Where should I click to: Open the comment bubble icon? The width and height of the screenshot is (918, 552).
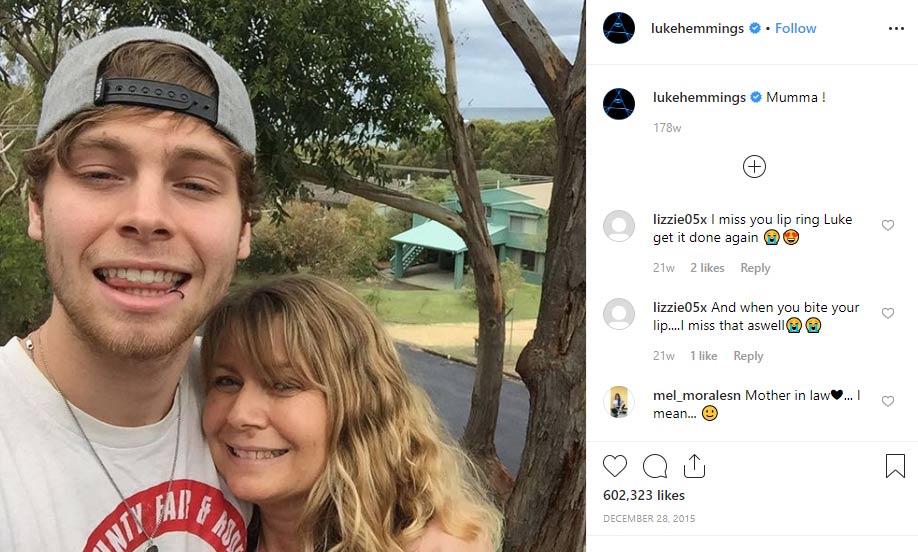coord(655,466)
